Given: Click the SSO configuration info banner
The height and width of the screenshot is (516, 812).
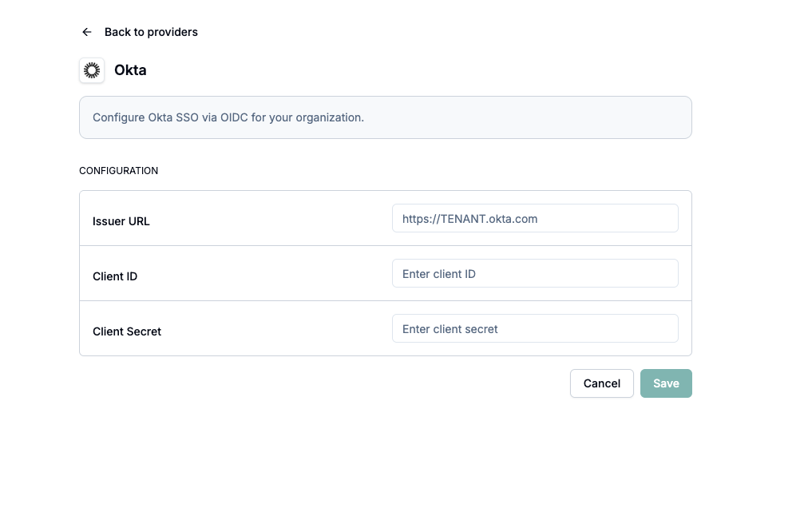Looking at the screenshot, I should [x=386, y=117].
